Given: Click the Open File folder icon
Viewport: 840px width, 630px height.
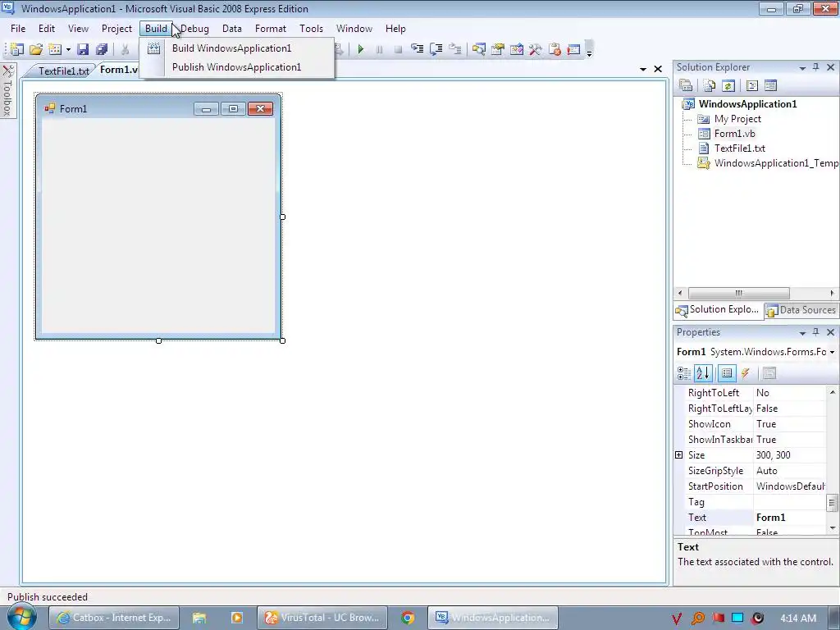Looking at the screenshot, I should (x=36, y=49).
